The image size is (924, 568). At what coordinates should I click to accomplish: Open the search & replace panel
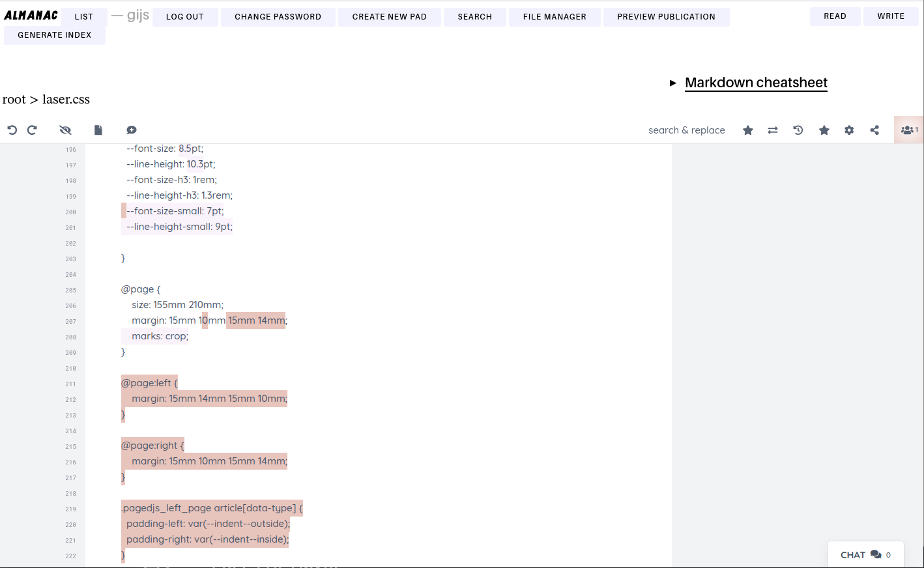click(x=686, y=130)
